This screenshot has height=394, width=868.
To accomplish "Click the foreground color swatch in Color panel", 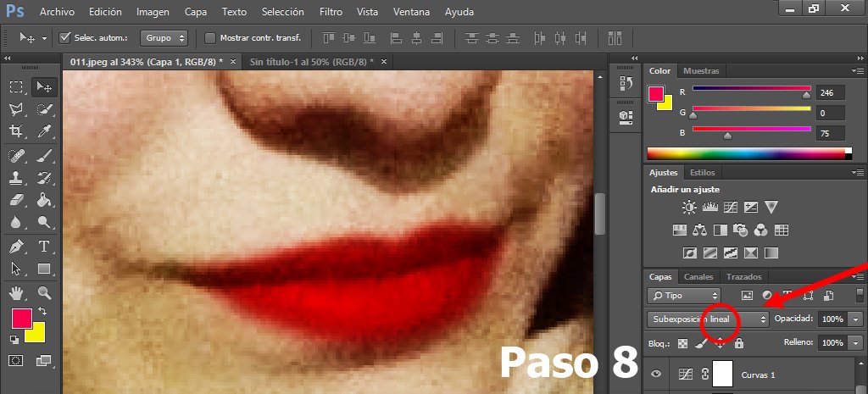I will [x=657, y=94].
